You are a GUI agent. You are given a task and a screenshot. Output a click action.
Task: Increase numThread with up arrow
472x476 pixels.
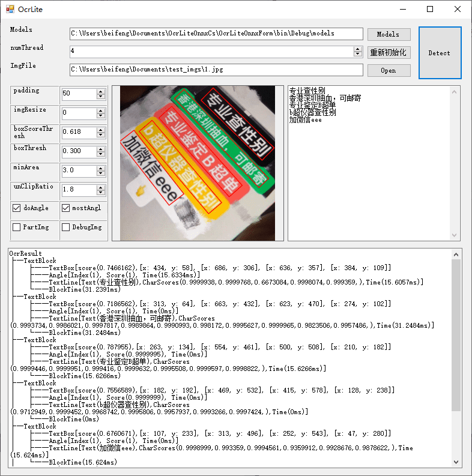coord(358,49)
